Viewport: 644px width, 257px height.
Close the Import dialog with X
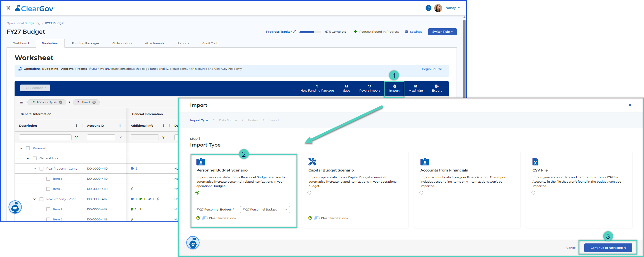pos(630,105)
